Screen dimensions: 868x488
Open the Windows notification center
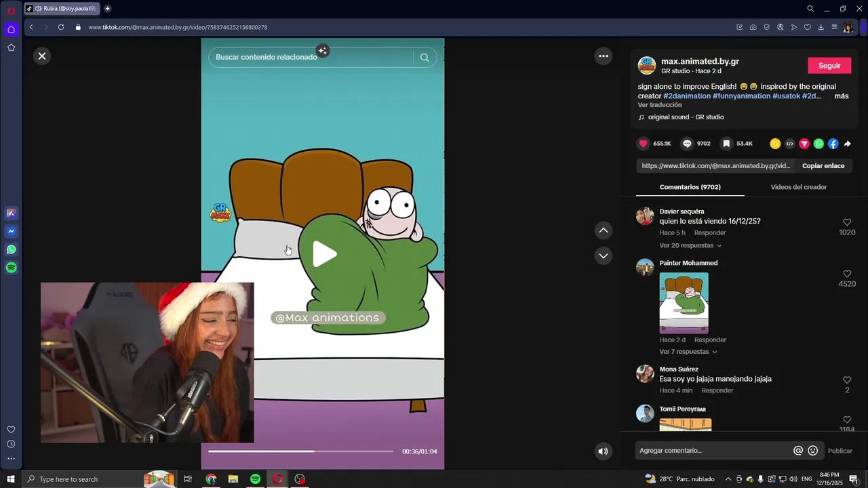[854, 479]
